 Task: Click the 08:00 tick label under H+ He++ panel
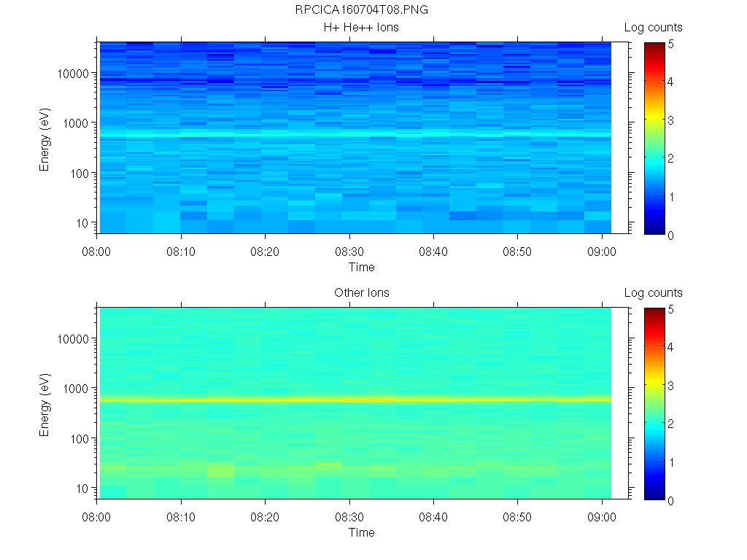(x=96, y=252)
